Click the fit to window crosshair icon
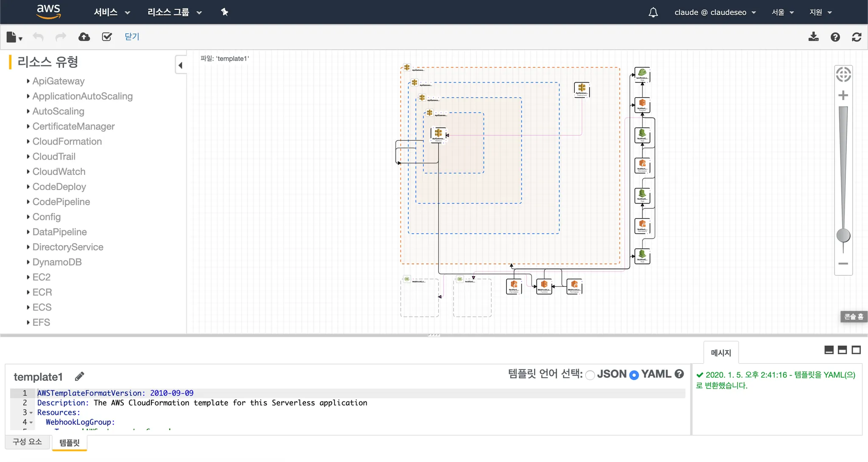 (843, 75)
